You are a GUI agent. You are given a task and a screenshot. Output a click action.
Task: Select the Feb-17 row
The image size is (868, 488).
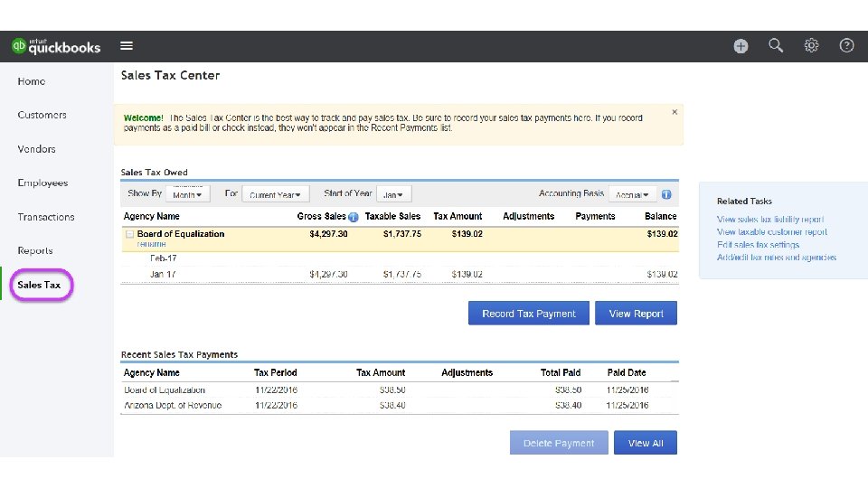400,258
